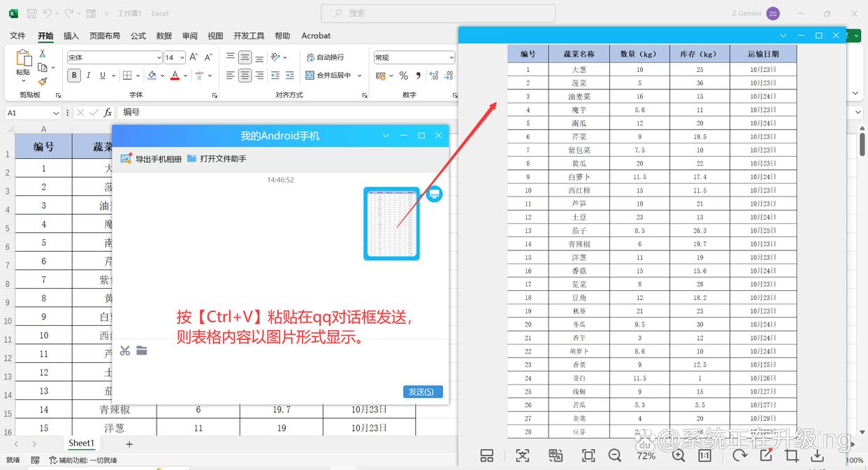Click the fit-to-window icon in viewer
The image size is (868, 470).
coord(588,455)
